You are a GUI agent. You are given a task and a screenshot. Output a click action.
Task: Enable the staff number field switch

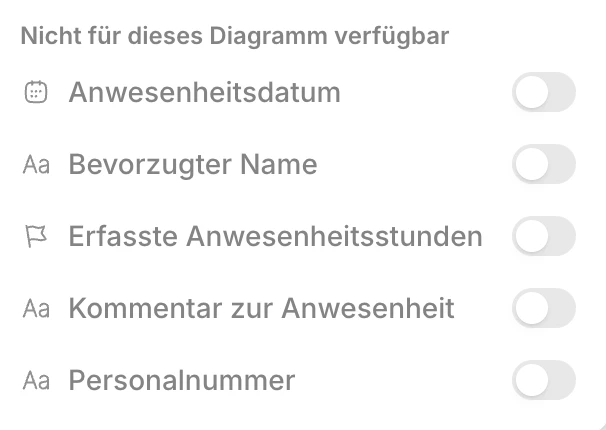click(x=543, y=380)
